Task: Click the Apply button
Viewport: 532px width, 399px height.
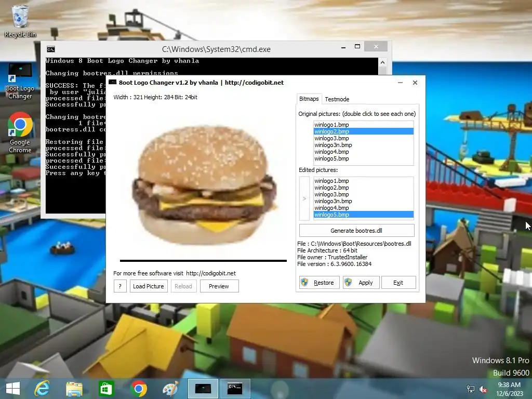Action: tap(361, 282)
